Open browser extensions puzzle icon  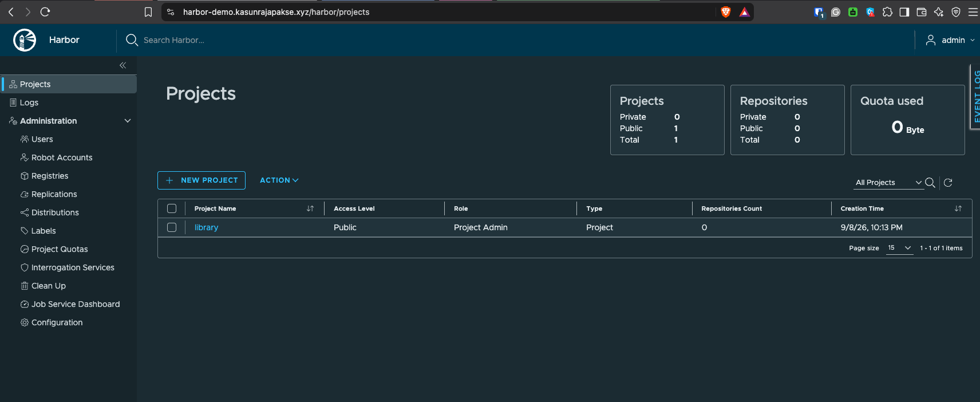[887, 12]
